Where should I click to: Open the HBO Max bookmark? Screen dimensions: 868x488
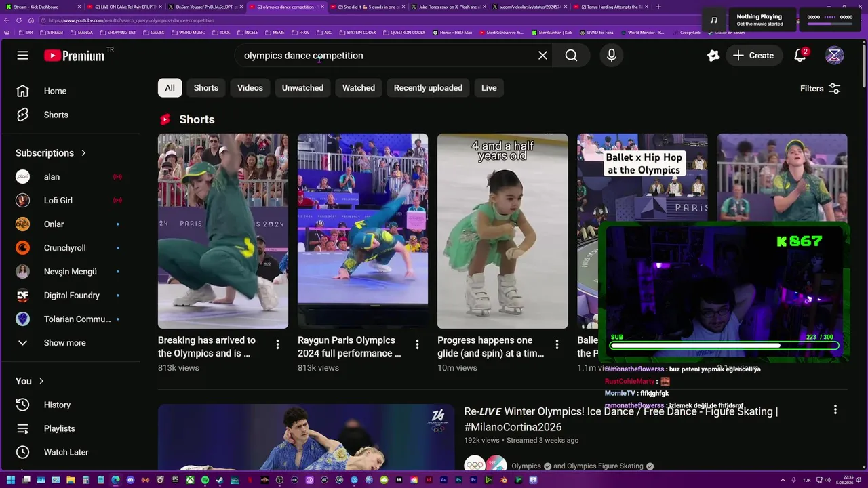pos(452,32)
